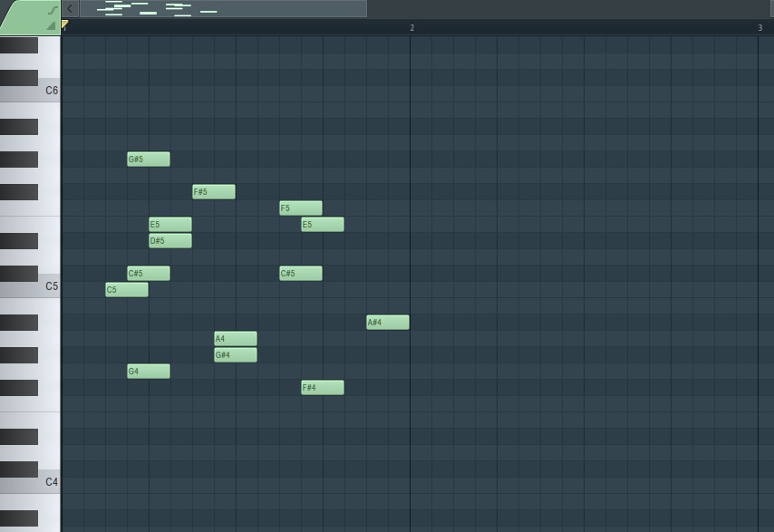Click the orange playback marker flag
Viewport: 774px width, 532px height.
64,24
